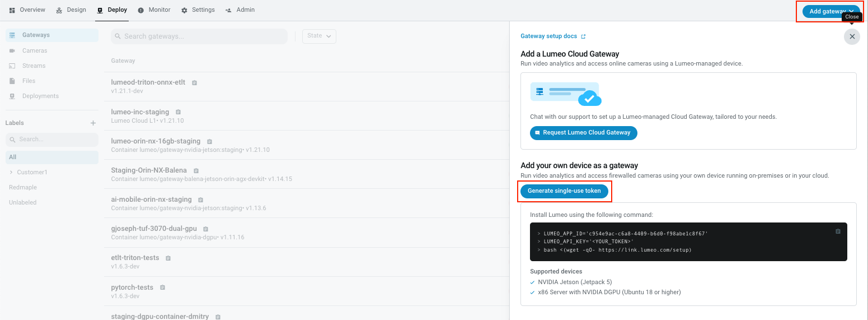Open the State filter dropdown
The image size is (868, 320).
click(319, 36)
